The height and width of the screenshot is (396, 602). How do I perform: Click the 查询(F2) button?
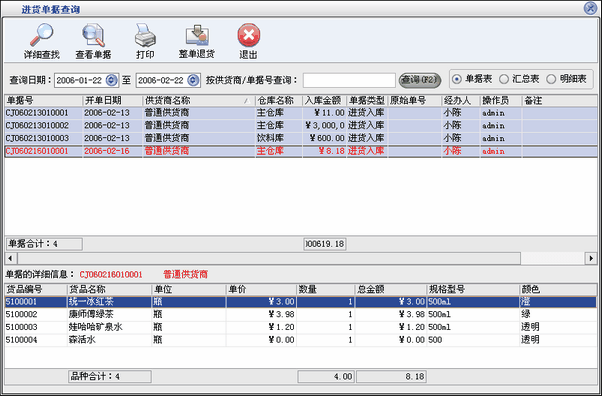point(420,80)
